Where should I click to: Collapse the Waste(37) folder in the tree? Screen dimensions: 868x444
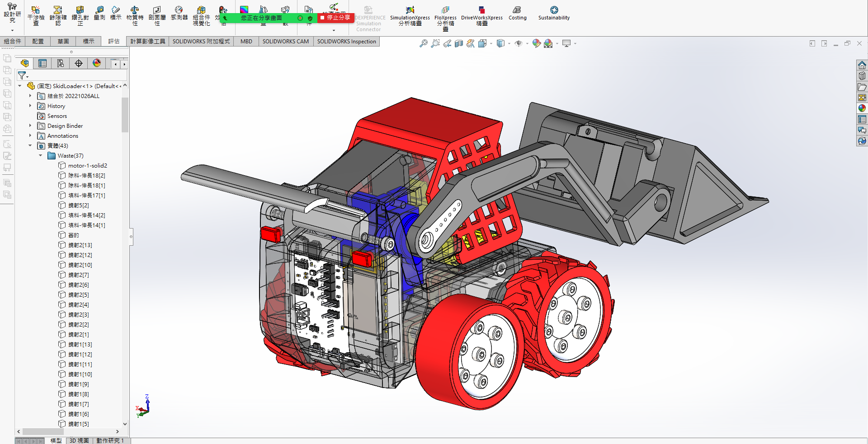click(x=41, y=155)
